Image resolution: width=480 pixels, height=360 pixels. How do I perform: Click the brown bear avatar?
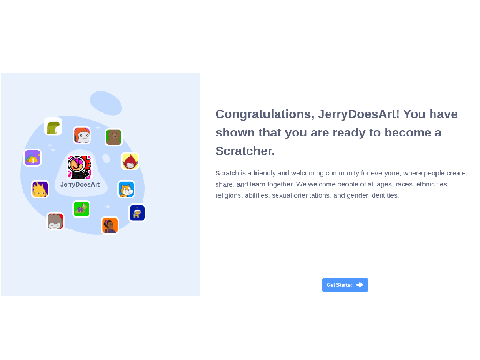point(113,137)
